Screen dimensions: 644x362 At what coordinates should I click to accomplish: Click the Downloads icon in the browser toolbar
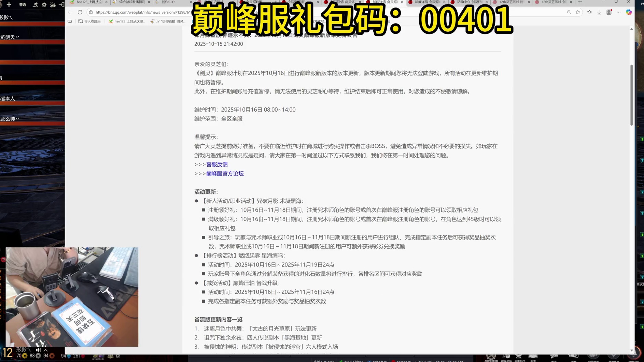(599, 12)
